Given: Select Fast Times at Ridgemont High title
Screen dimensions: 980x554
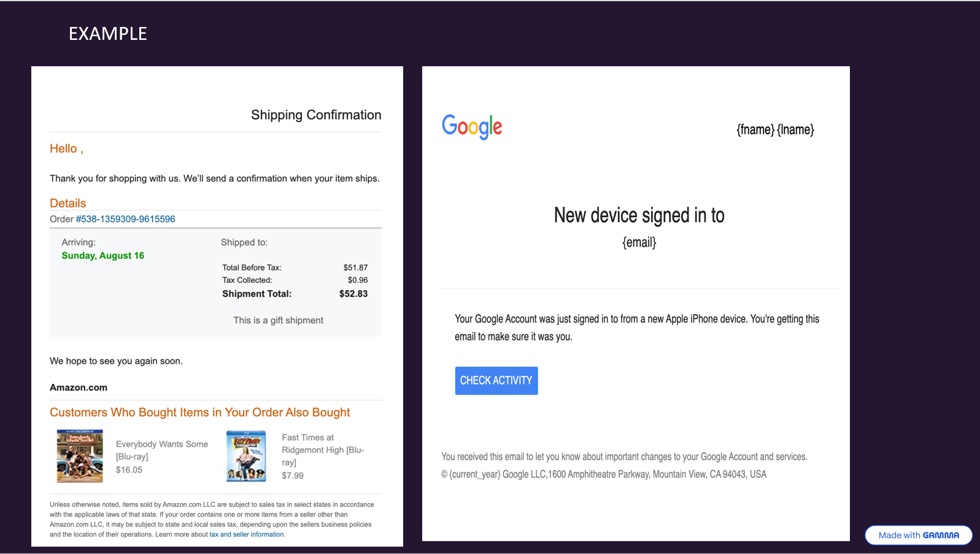Looking at the screenshot, I should 322,450.
